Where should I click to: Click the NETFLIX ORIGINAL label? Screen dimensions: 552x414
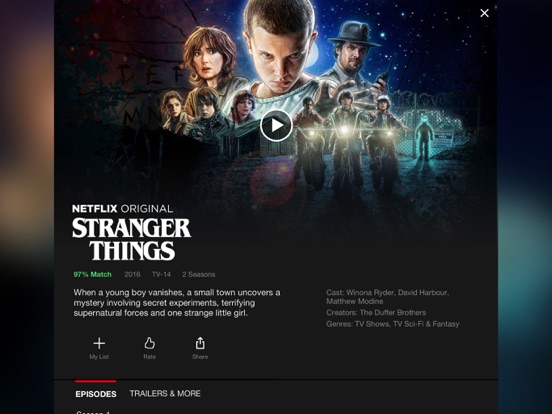point(123,209)
